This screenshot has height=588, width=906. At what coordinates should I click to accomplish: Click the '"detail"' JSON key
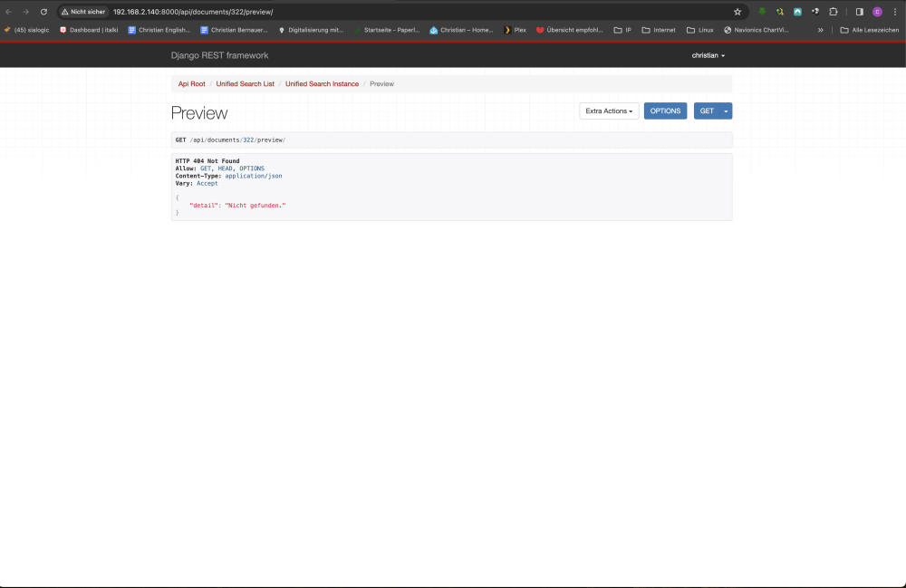click(x=203, y=206)
